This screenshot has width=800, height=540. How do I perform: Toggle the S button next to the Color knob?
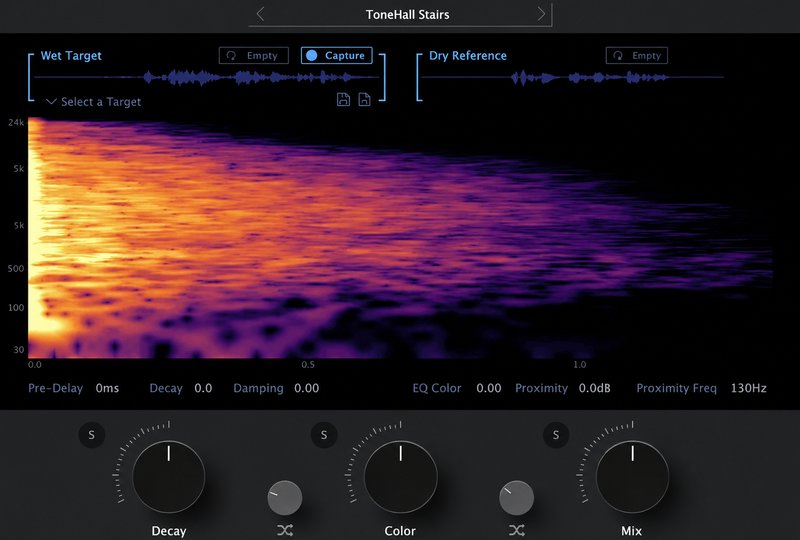pyautogui.click(x=323, y=435)
